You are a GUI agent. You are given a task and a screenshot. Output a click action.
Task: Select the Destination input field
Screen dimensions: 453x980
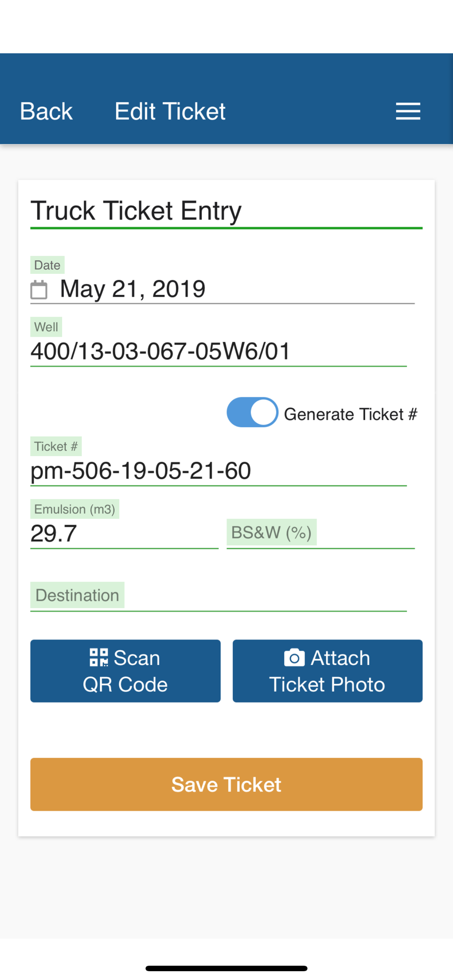219,596
